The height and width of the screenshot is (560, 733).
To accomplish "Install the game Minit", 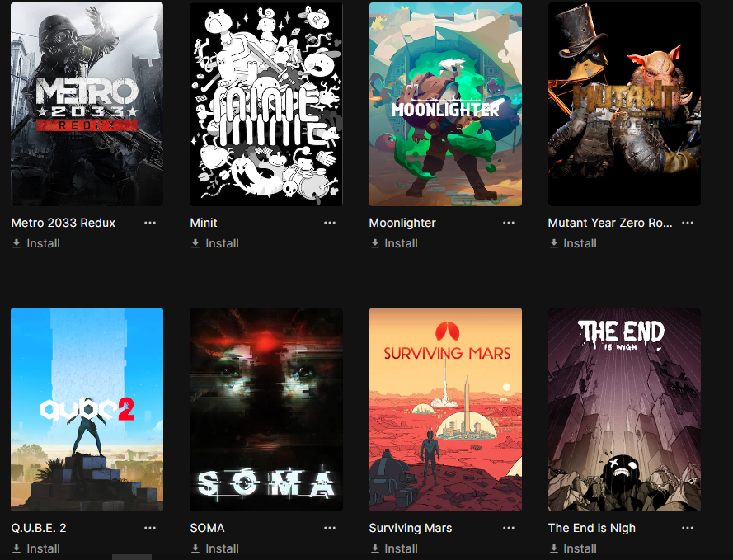I will tap(215, 243).
